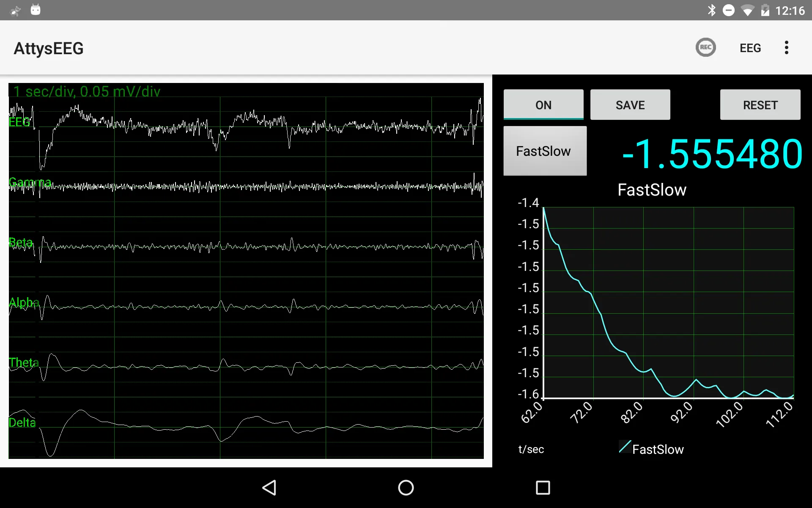Image resolution: width=812 pixels, height=508 pixels.
Task: Tap the FastSlow legend line swatch
Action: (625, 447)
